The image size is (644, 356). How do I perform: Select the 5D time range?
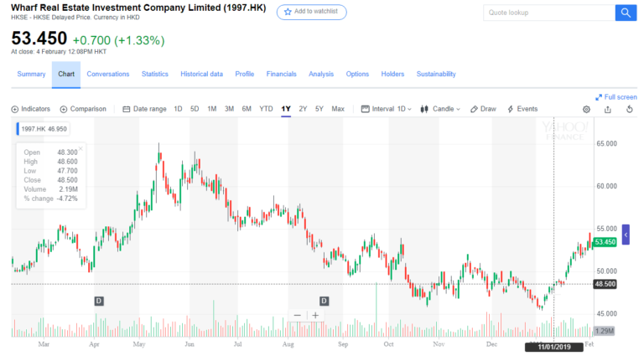(x=195, y=109)
